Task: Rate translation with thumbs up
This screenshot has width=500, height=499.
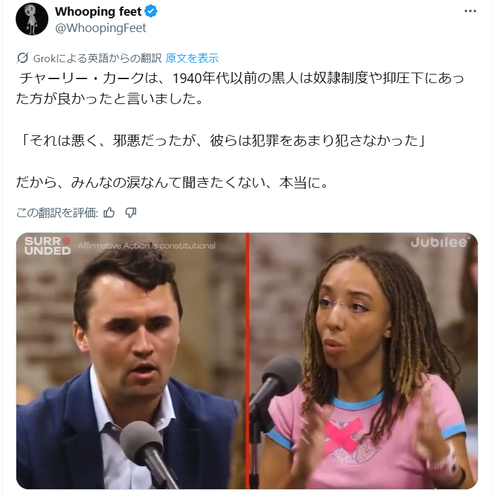Action: [109, 212]
